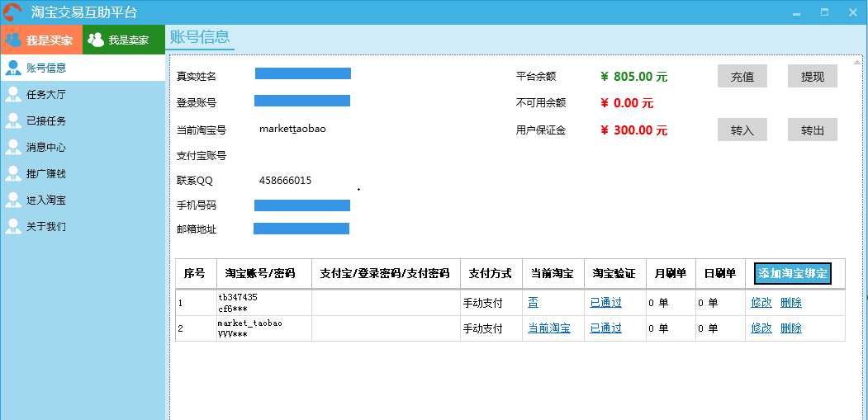The height and width of the screenshot is (420, 868).
Task: Click the 账号信息 page heading tab
Action: (x=200, y=37)
